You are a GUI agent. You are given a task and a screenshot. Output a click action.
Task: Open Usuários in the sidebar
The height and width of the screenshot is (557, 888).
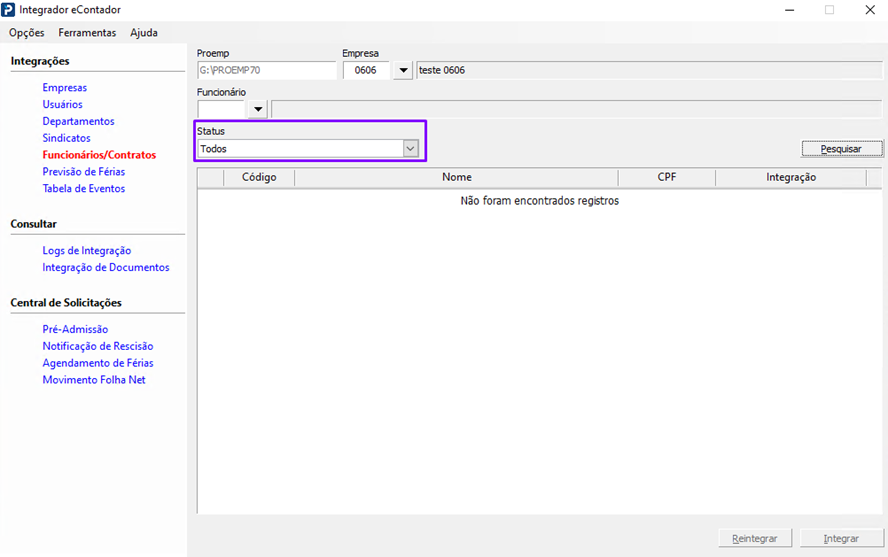coord(62,105)
